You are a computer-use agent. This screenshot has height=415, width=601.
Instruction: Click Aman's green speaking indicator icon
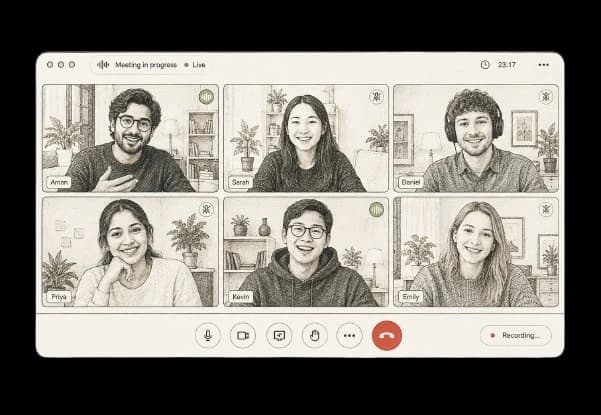coord(206,97)
